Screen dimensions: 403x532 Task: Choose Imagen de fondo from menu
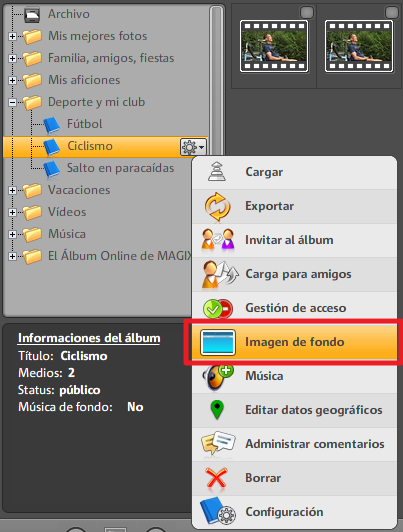[294, 342]
